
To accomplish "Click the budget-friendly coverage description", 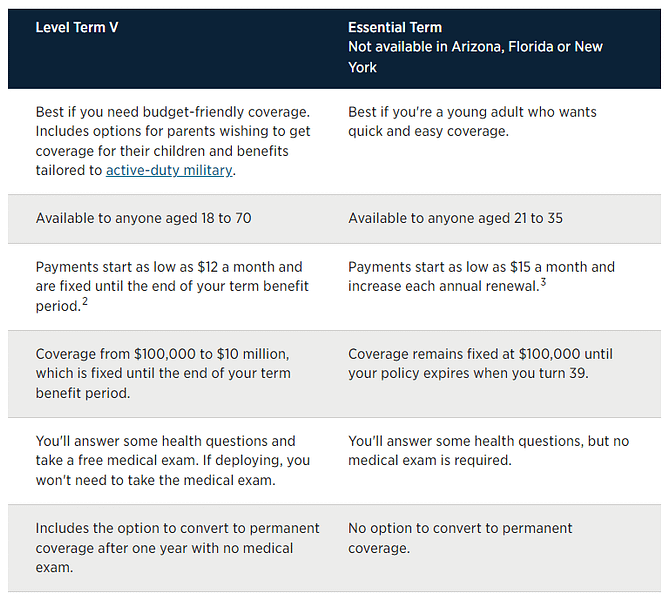I will pyautogui.click(x=172, y=112).
